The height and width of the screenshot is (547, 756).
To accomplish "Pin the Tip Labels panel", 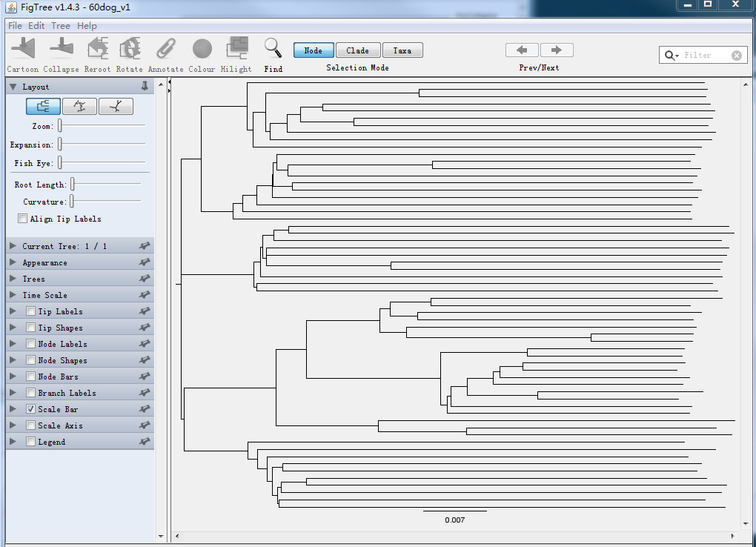I will [145, 311].
